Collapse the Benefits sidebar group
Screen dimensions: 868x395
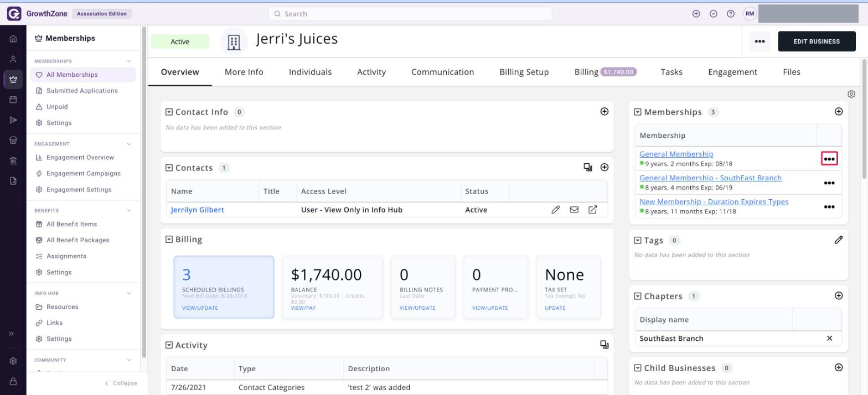129,211
